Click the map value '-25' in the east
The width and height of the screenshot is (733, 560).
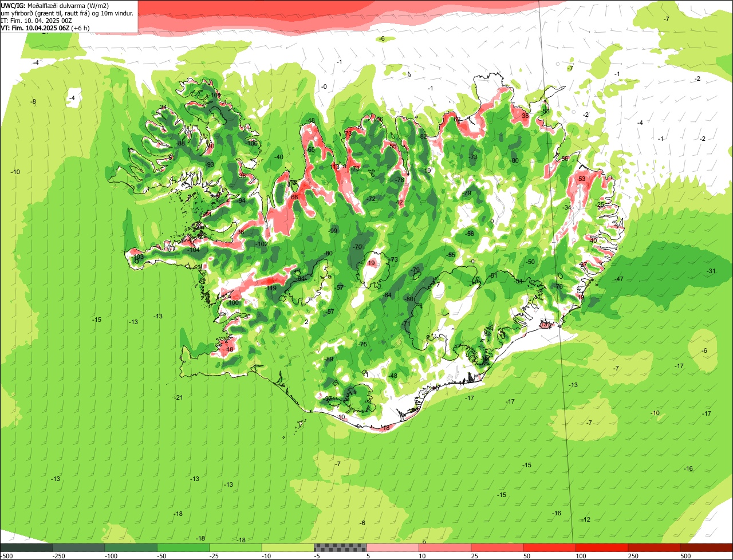click(600, 204)
